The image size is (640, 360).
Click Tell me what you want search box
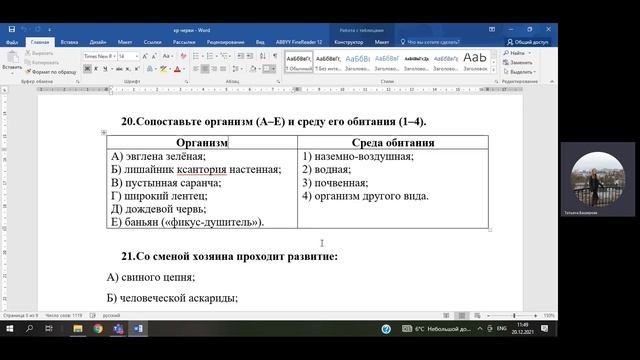click(430, 42)
